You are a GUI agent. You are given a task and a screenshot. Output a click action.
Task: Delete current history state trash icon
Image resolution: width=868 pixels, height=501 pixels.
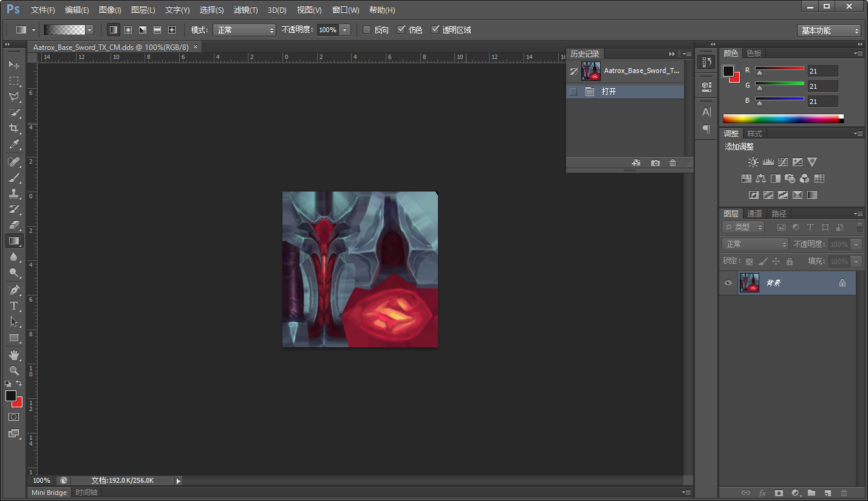coord(672,163)
